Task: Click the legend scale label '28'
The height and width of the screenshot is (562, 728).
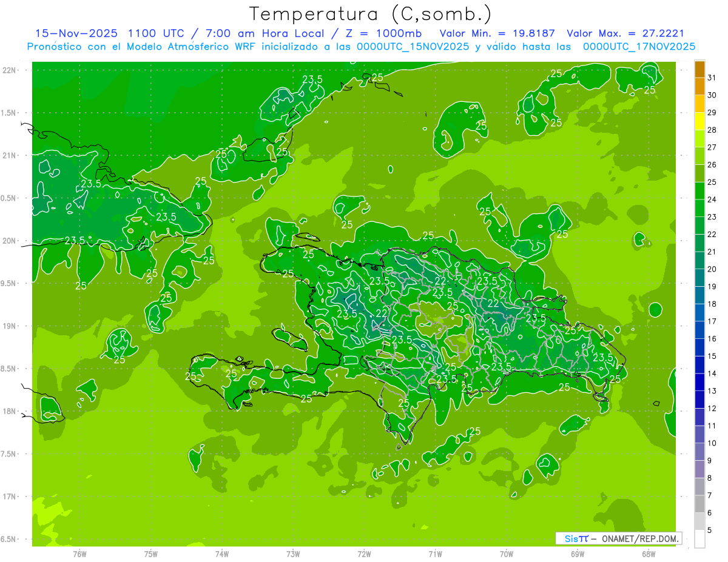Action: click(x=712, y=130)
